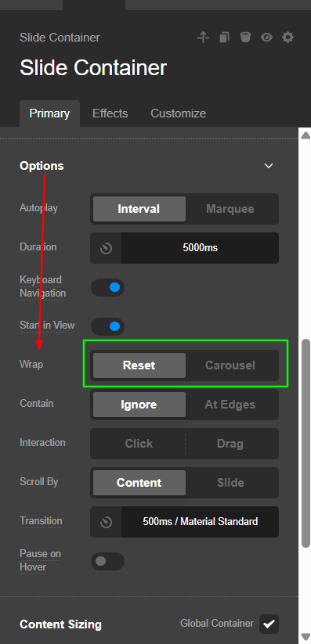
Task: Open the Customize tab
Action: [x=178, y=113]
